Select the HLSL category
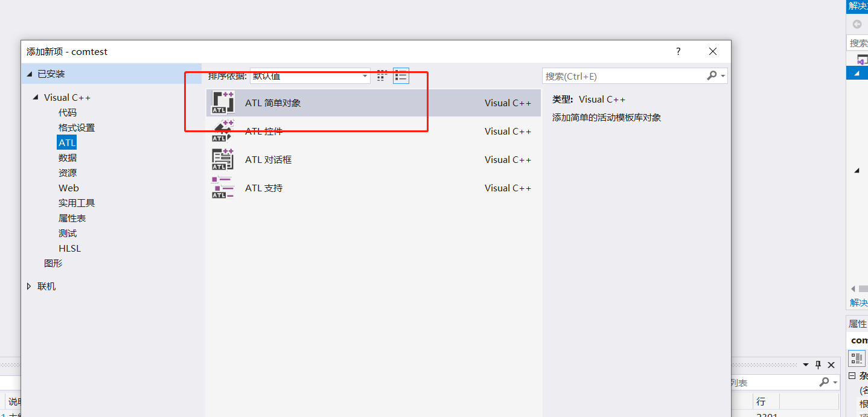The width and height of the screenshot is (868, 417). [x=69, y=249]
